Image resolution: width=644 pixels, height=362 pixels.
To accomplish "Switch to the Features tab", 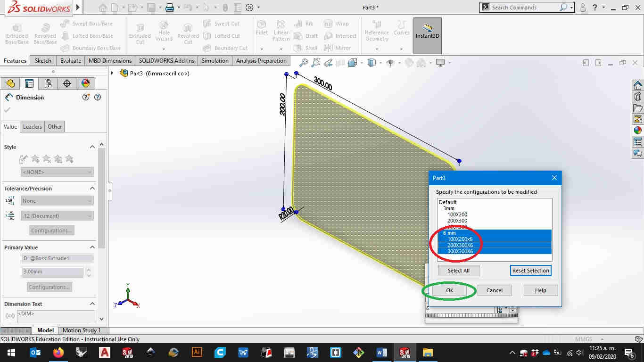I will click(15, 61).
